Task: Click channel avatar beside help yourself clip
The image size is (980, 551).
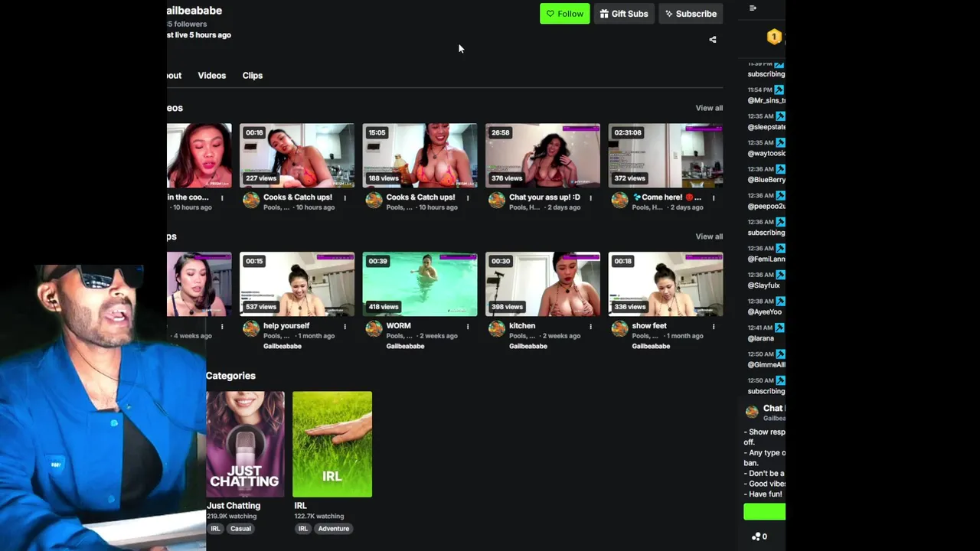Action: 251,328
